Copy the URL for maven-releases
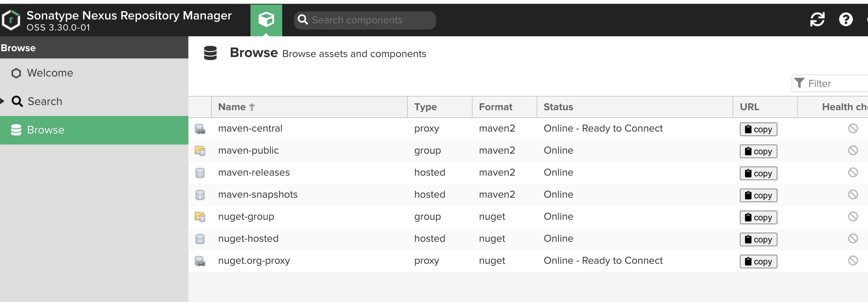Viewport: 868px width, 302px height. tap(758, 173)
